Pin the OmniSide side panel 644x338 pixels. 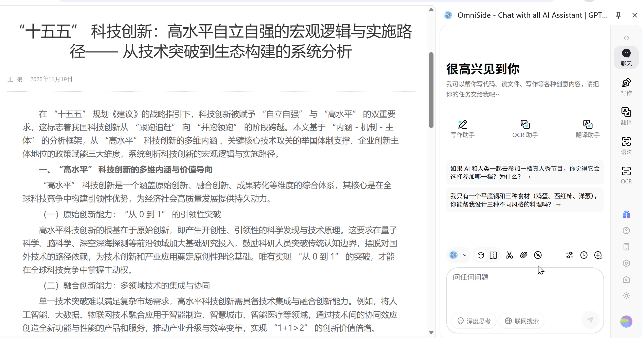(x=618, y=15)
